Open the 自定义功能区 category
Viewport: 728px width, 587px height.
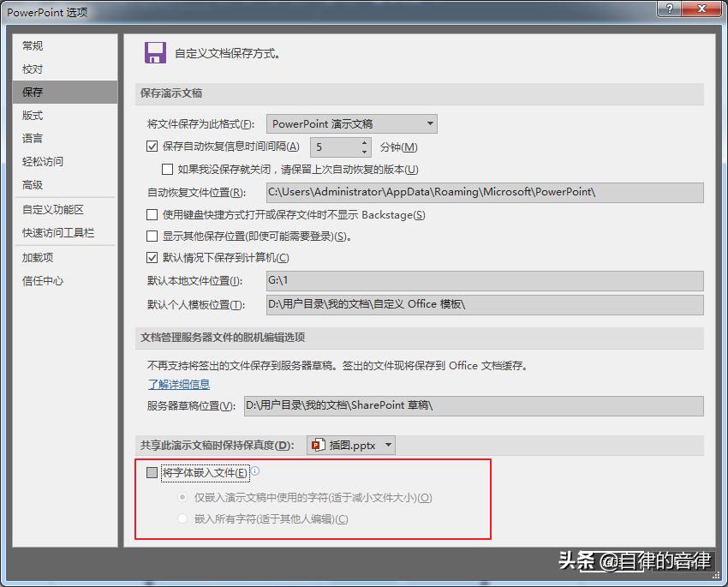[x=65, y=209]
